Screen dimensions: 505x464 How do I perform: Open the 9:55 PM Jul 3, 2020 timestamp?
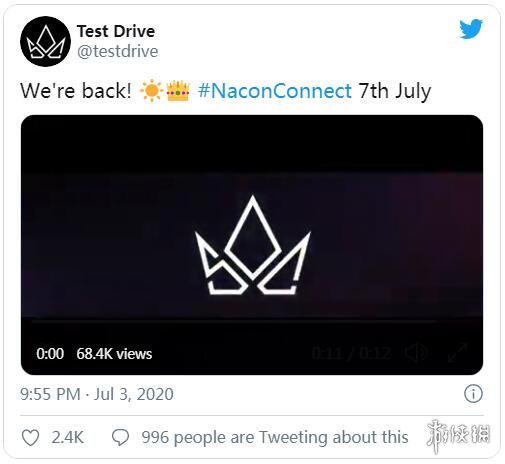(97, 394)
